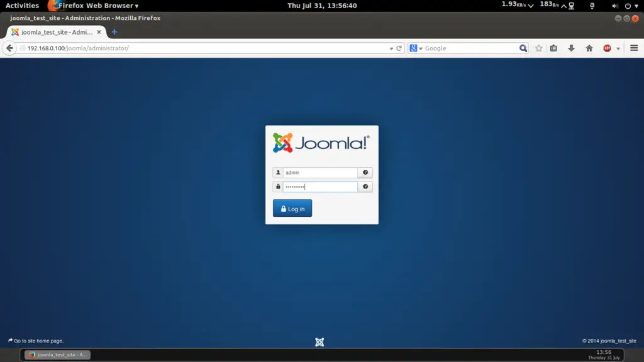
Task: Click the download speed indicator 1.93 KB/s
Action: click(x=518, y=5)
